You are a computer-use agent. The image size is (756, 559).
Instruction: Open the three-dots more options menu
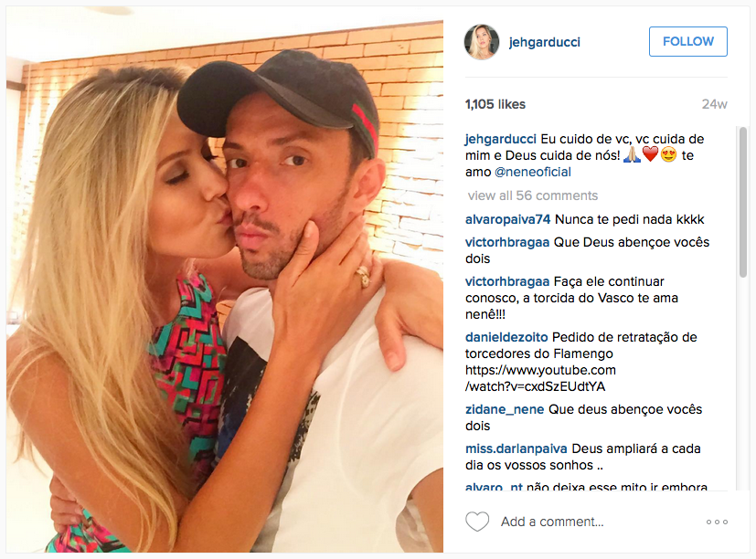coord(717,522)
